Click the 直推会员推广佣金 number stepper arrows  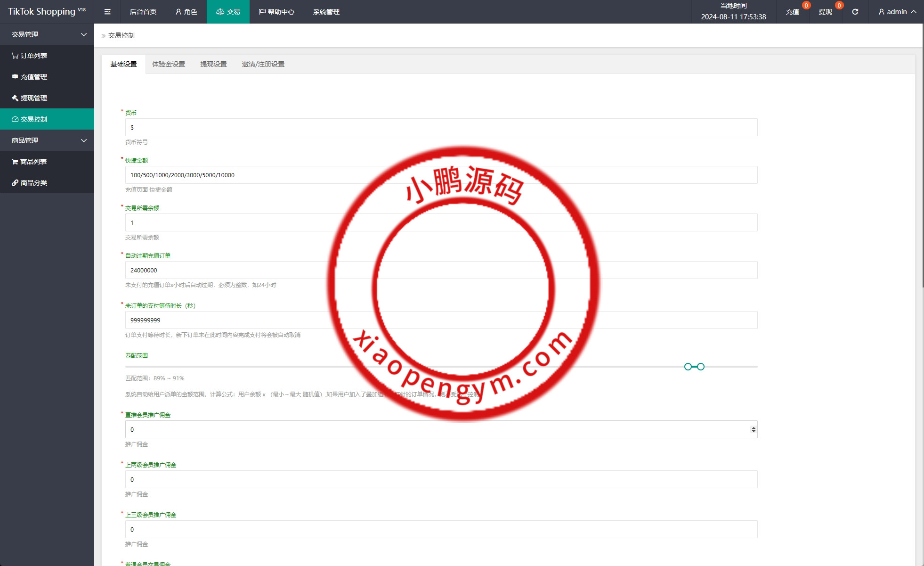pyautogui.click(x=753, y=429)
